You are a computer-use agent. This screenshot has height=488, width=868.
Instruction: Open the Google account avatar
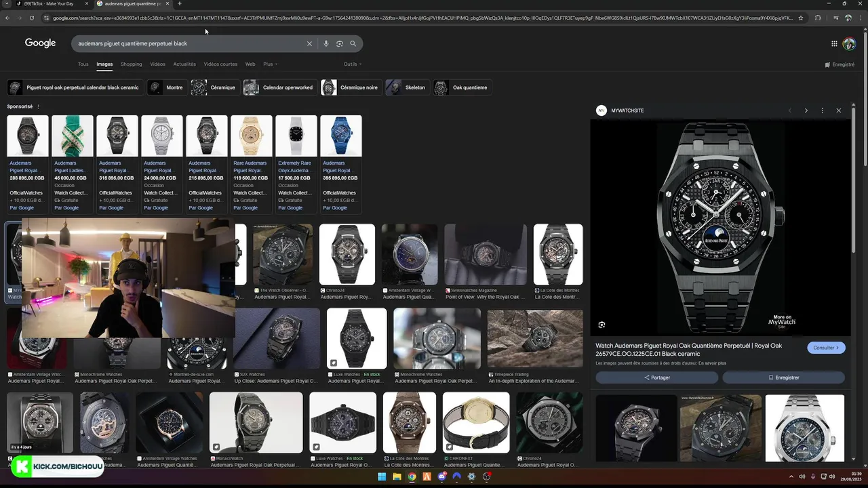(x=849, y=43)
